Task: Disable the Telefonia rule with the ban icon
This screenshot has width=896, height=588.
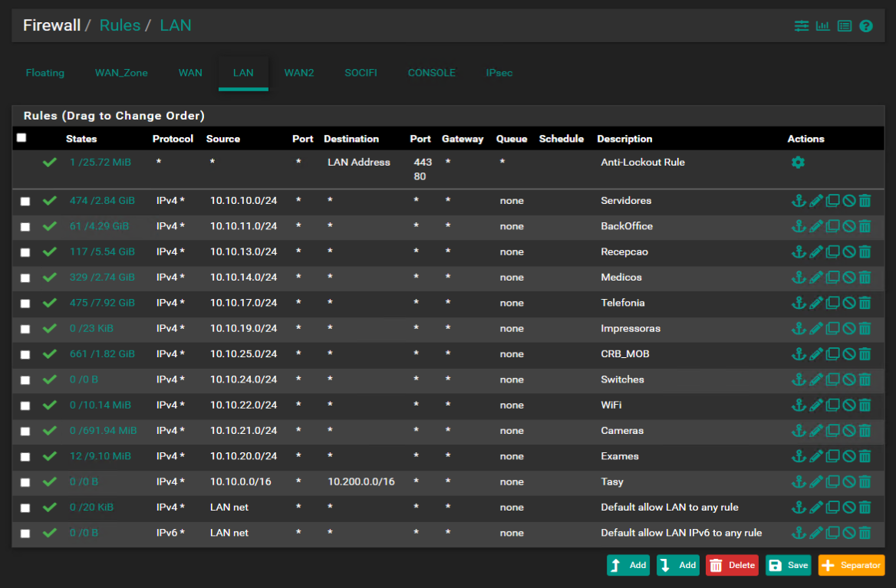Action: 848,303
